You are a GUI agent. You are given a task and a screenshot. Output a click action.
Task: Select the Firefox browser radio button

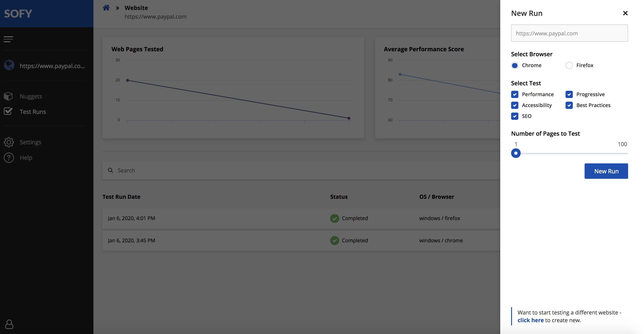[x=569, y=65]
